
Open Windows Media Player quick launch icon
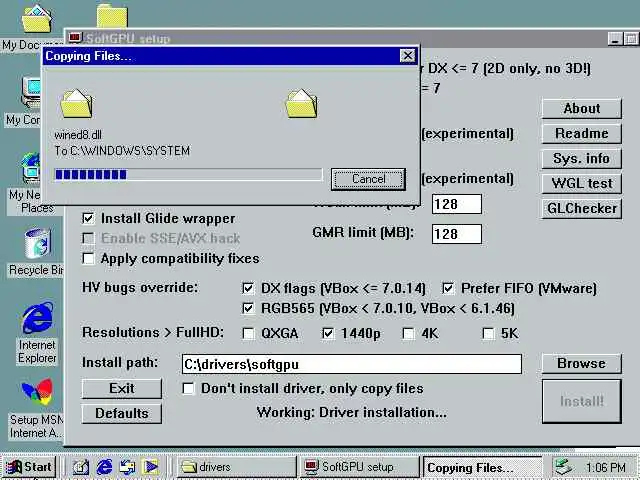click(151, 467)
